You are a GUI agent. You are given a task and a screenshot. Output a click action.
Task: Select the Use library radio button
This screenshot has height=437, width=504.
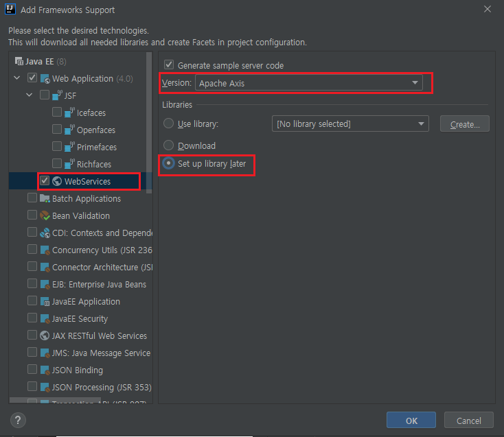point(168,123)
